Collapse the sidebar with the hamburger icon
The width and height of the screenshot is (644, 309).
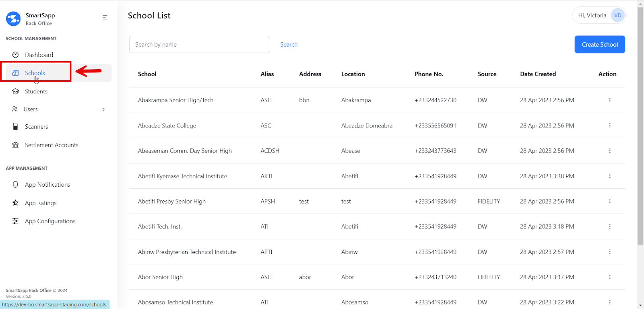(x=105, y=17)
